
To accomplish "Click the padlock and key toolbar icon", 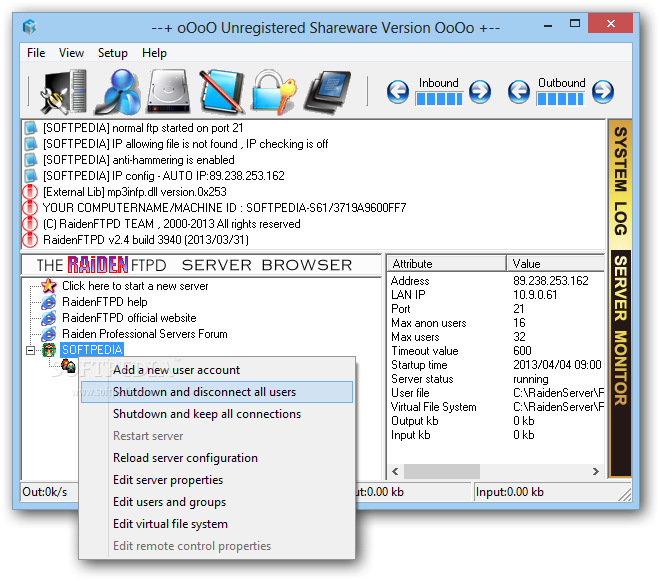I will (274, 92).
